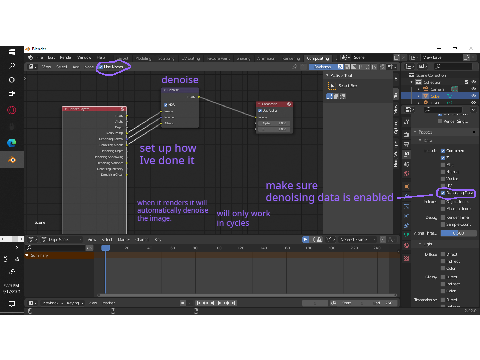This screenshot has width=480, height=360.
Task: Open the timeline Playback popover
Action: click(52, 303)
